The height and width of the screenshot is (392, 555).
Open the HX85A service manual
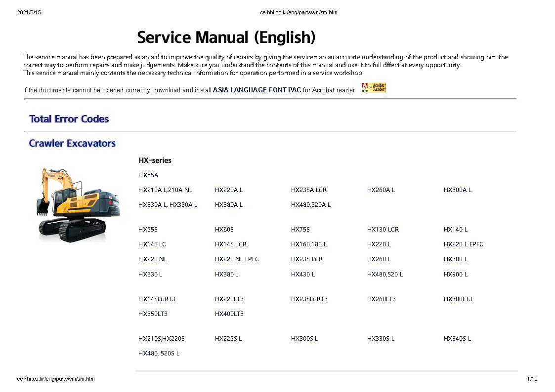[148, 175]
